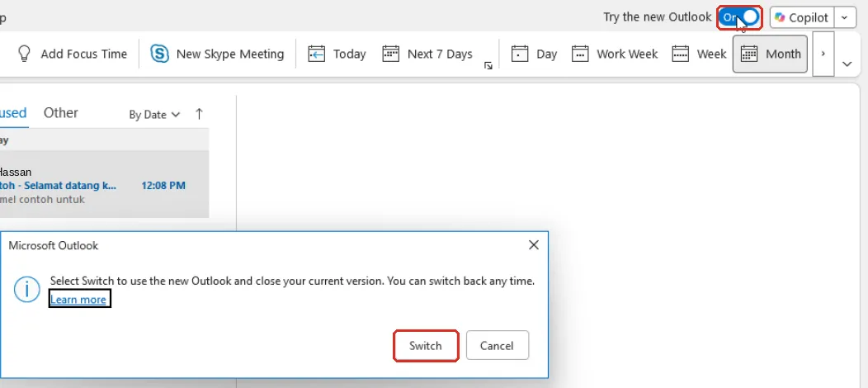
Task: Select the Month view button
Action: pyautogui.click(x=770, y=54)
